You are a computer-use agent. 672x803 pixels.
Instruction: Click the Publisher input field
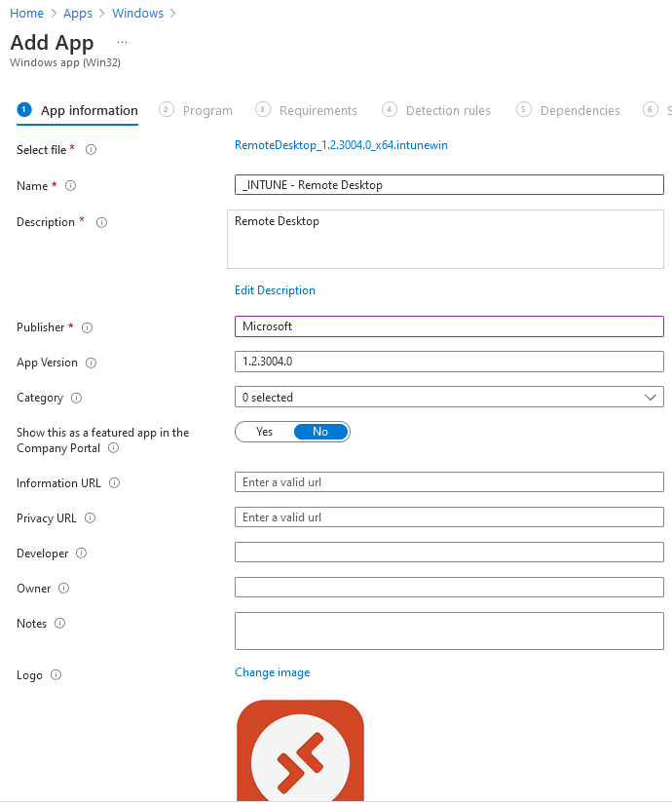449,326
